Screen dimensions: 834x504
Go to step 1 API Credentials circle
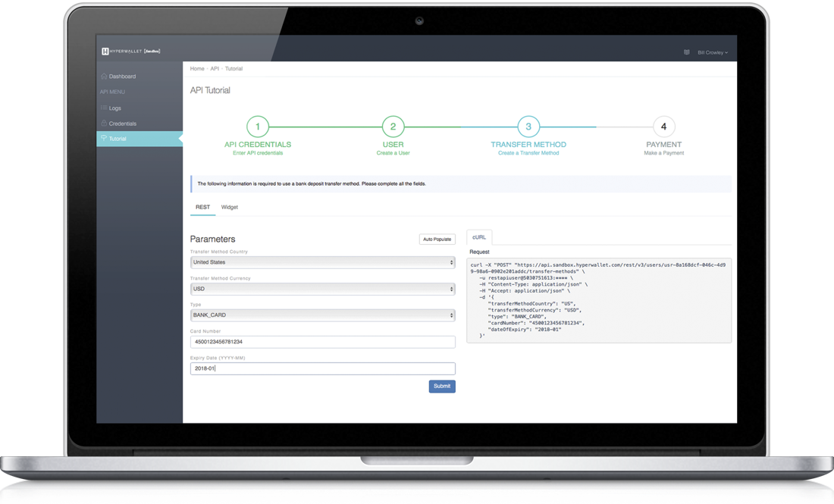pyautogui.click(x=258, y=127)
